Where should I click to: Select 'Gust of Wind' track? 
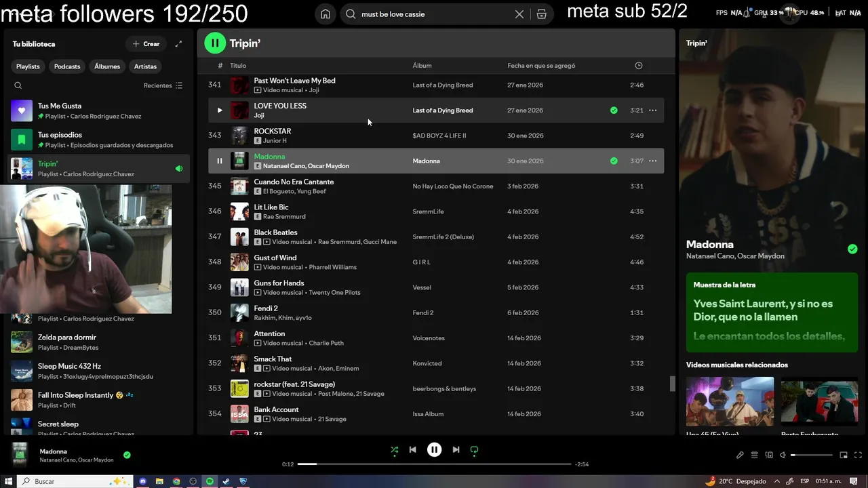(x=435, y=262)
